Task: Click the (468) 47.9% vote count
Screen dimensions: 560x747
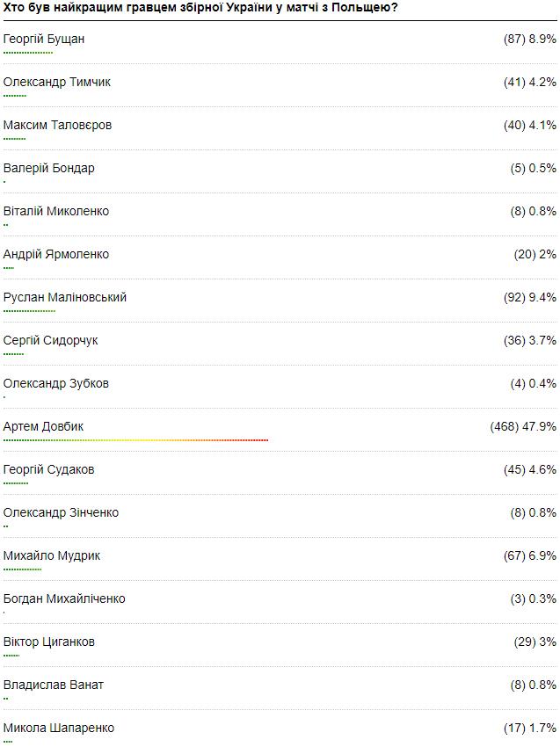Action: [523, 427]
